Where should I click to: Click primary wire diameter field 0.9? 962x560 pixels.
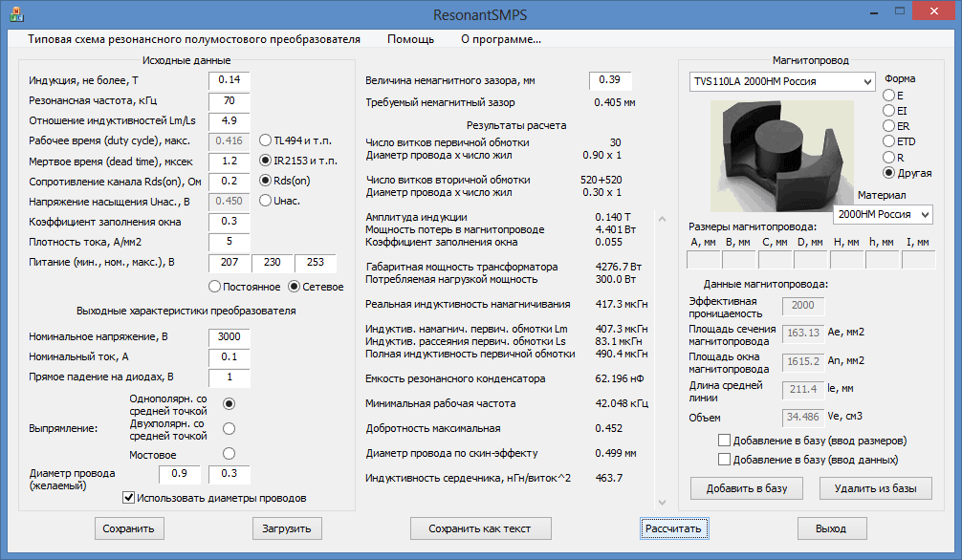(179, 474)
